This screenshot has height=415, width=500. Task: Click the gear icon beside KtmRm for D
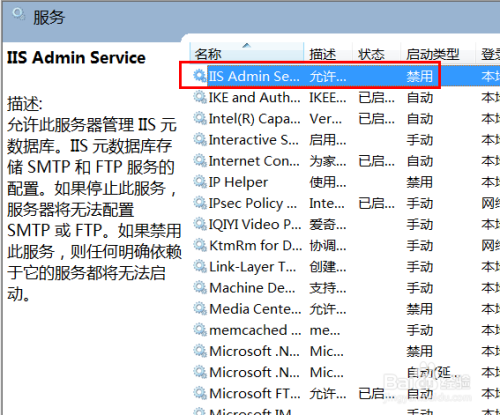click(200, 245)
